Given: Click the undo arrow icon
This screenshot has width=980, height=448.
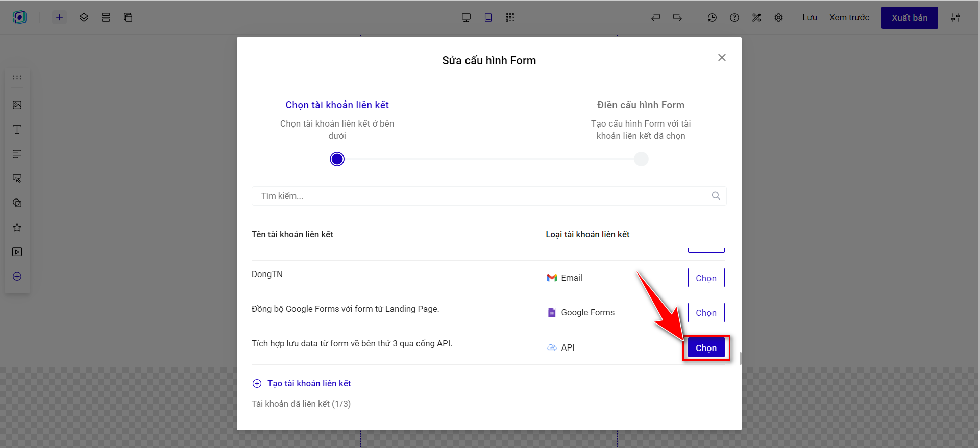Looking at the screenshot, I should tap(655, 17).
